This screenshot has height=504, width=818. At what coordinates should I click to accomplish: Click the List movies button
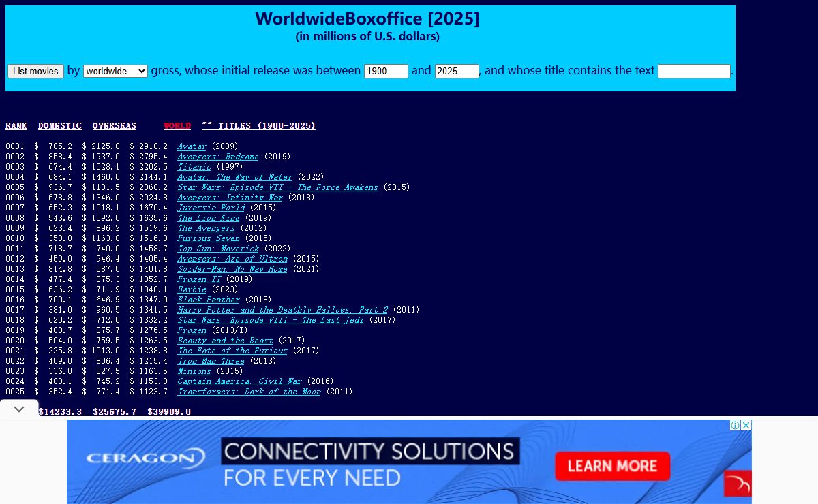tap(35, 71)
